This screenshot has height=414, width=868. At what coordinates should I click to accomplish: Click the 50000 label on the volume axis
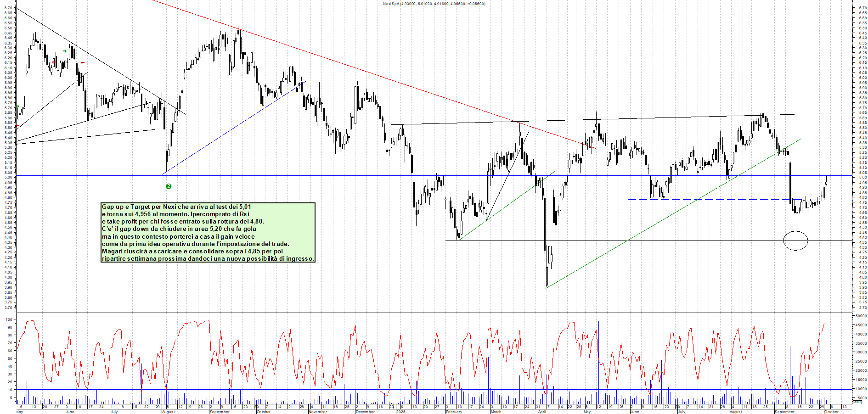(x=861, y=316)
